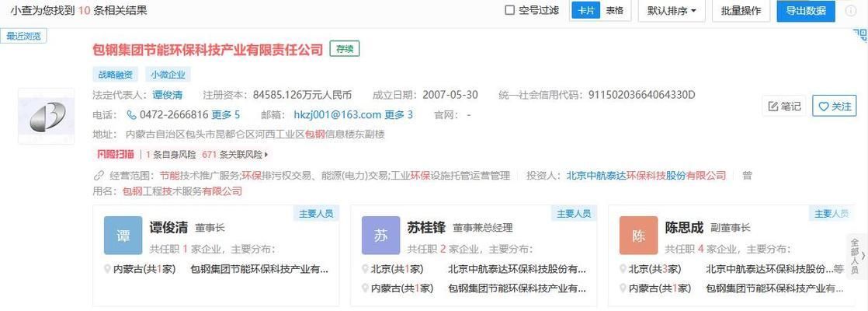The image size is (868, 311).
Task: Open 苏桂锋 person name
Action: click(426, 228)
